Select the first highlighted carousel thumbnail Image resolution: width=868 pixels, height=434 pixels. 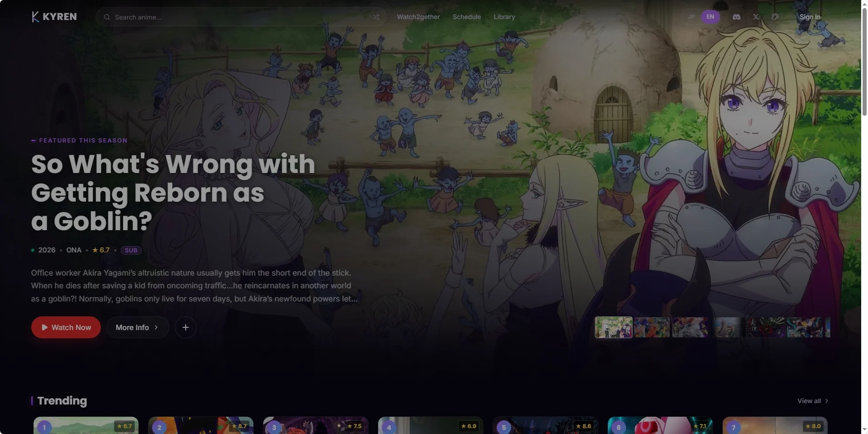coord(613,327)
